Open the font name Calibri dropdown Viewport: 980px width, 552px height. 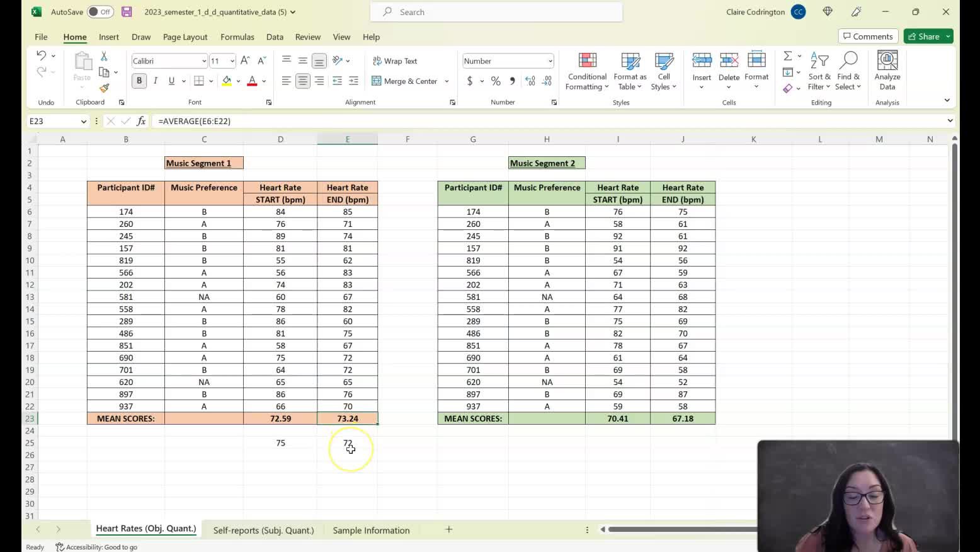(x=203, y=61)
